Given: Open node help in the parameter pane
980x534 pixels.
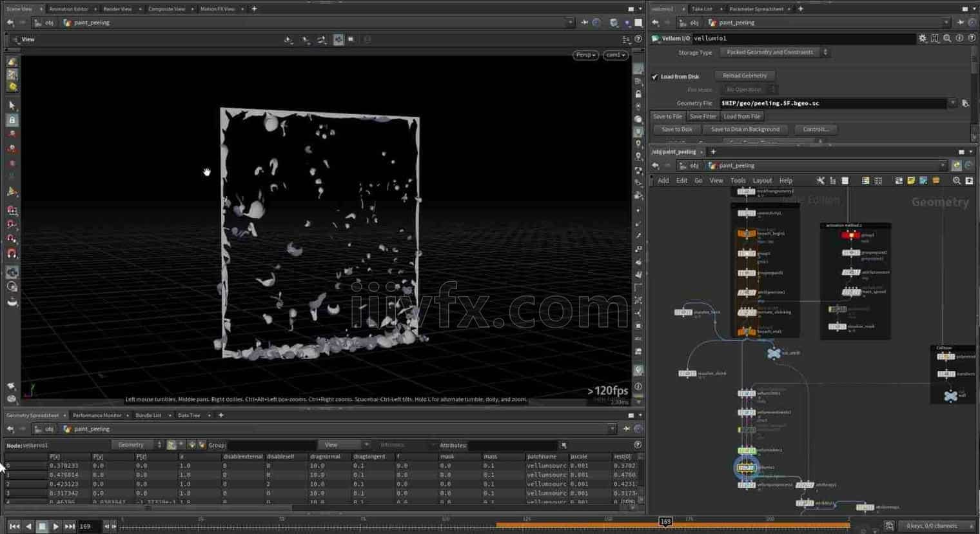Looking at the screenshot, I should 972,39.
